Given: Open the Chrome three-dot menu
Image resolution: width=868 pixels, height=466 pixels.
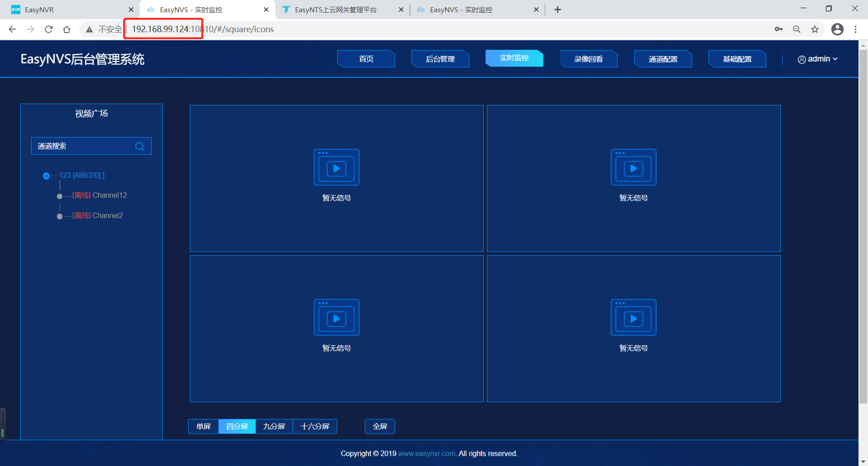Looking at the screenshot, I should tap(855, 29).
